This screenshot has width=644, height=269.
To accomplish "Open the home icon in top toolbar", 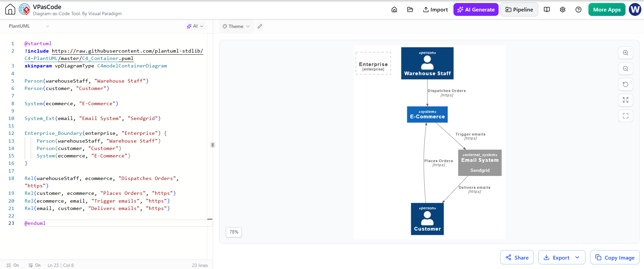I will coord(394,9).
